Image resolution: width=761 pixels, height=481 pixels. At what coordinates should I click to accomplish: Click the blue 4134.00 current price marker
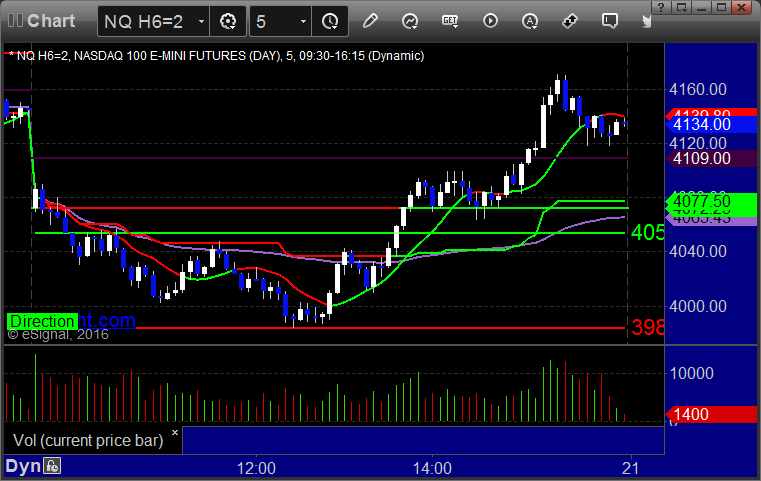[712, 125]
